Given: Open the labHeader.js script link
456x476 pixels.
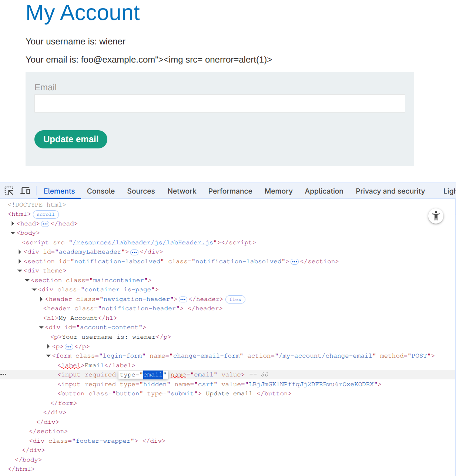Looking at the screenshot, I should 143,242.
